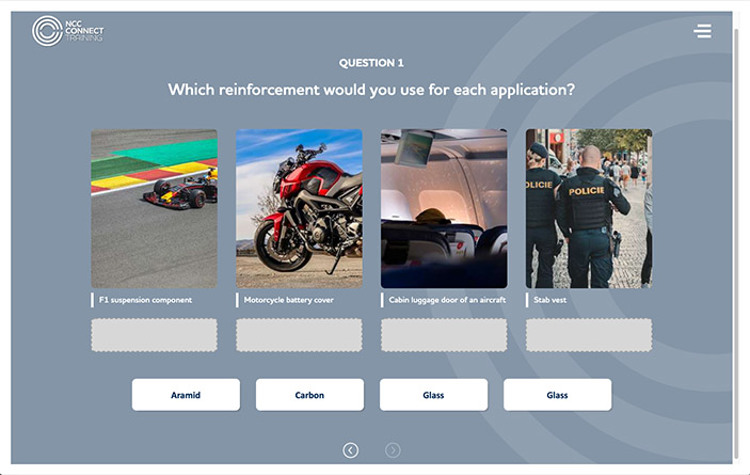The image size is (750, 475).
Task: Click the Motorcycle battery cover caption
Action: 288,300
